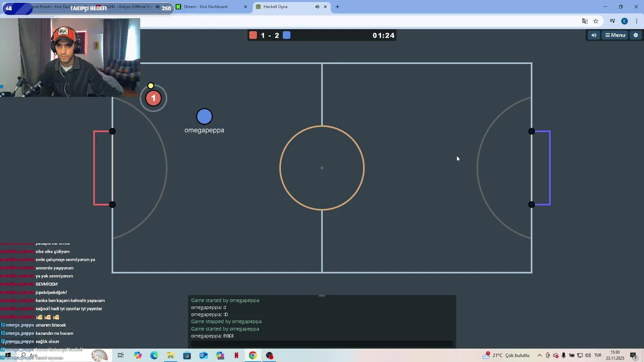Close the Stream - Kick Dashboard tab
This screenshot has width=644, height=362.
[x=246, y=7]
